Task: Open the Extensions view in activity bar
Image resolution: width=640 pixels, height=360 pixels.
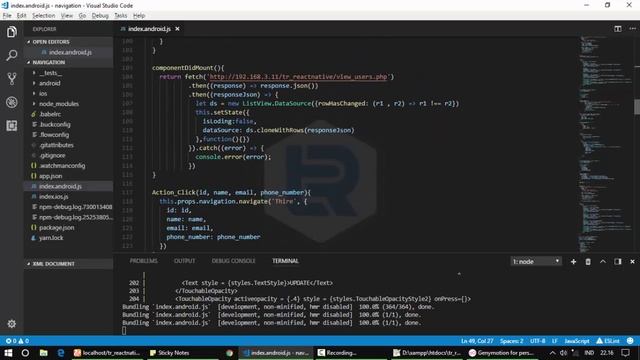Action: (x=11, y=125)
